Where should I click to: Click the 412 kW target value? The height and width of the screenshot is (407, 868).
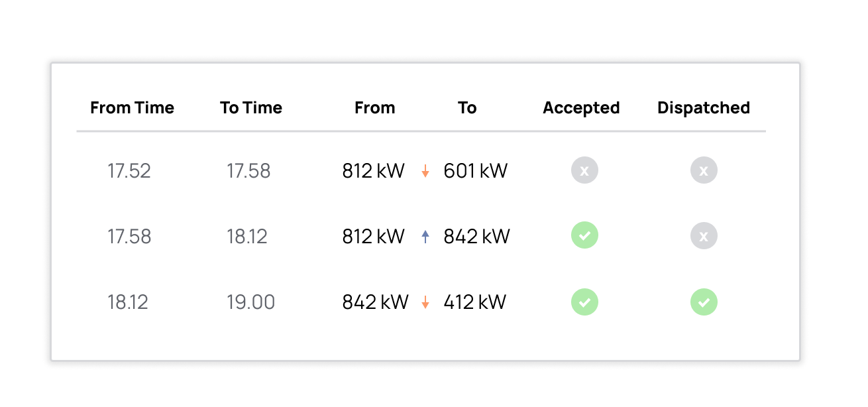pos(475,303)
